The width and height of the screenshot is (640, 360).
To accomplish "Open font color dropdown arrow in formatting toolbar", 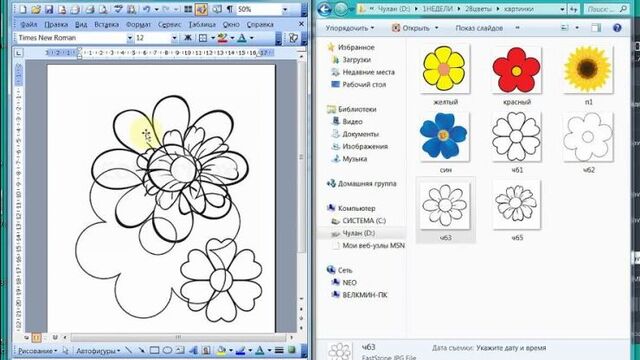I will click(251, 38).
